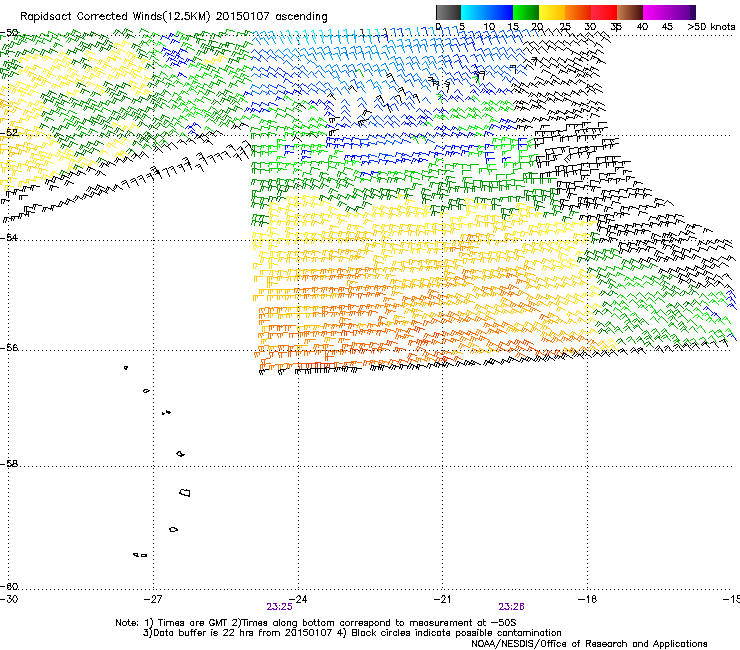Image resolution: width=740 pixels, height=650 pixels.
Task: Click the purple time label 23:25
Action: 279,607
